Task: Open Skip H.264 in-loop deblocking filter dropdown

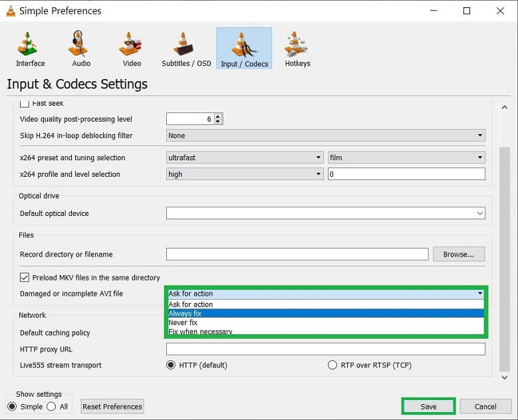Action: point(326,136)
